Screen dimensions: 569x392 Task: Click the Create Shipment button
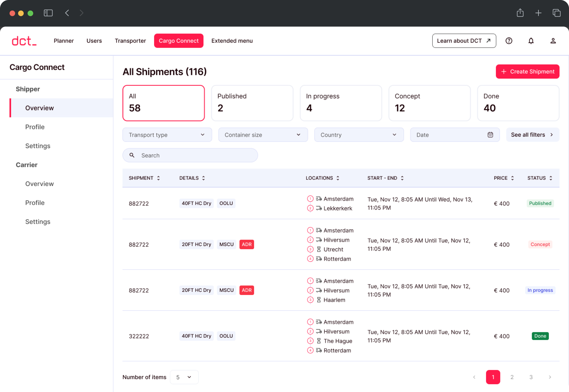[x=527, y=72]
